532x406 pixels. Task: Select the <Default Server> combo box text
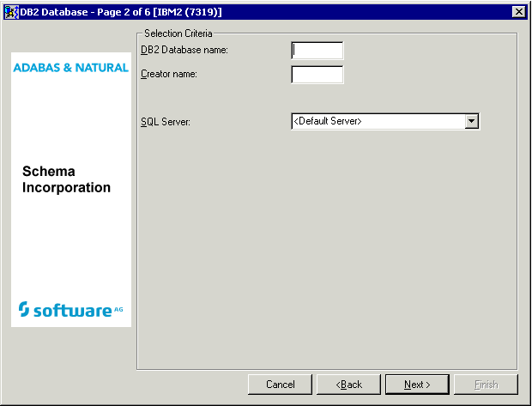coord(378,122)
